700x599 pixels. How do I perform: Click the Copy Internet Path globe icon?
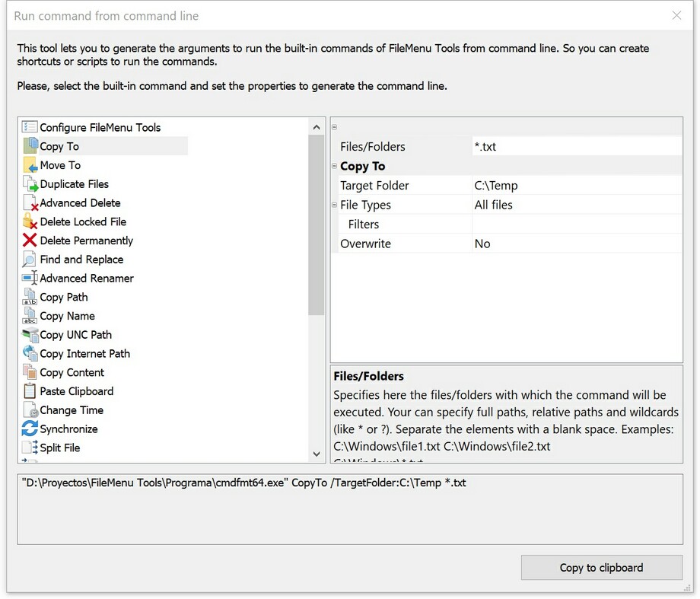click(x=30, y=353)
